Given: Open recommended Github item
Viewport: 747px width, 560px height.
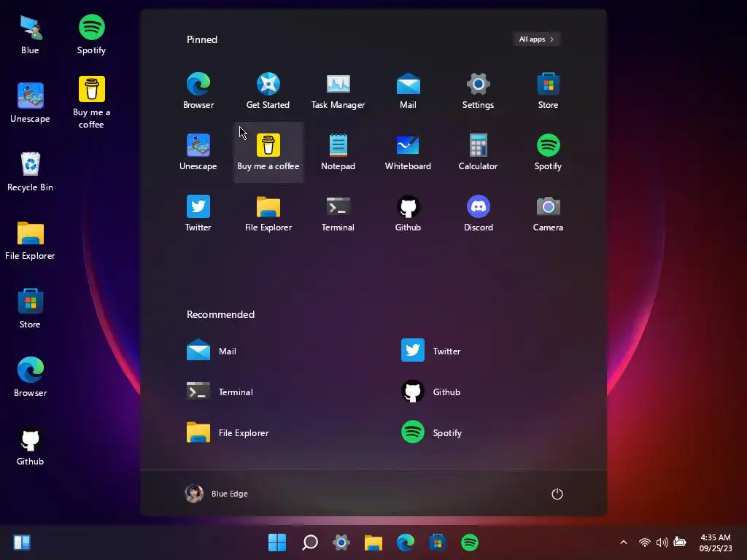Looking at the screenshot, I should 430,392.
